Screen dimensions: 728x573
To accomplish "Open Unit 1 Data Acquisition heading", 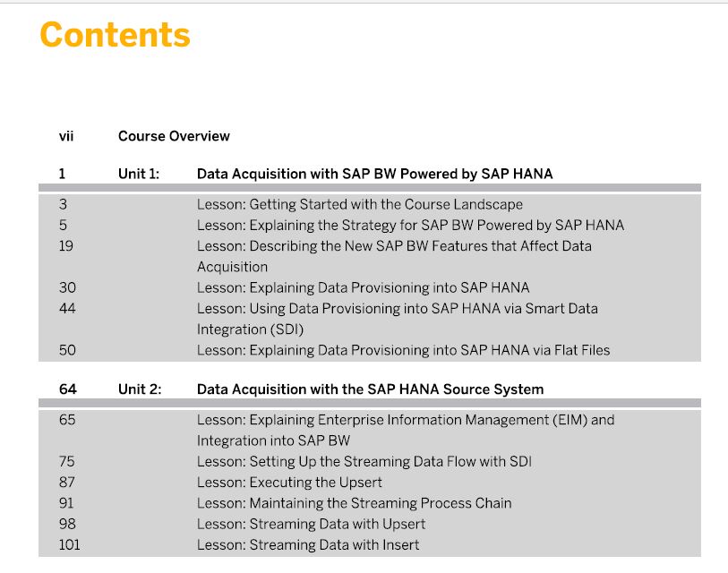I will click(x=374, y=174).
